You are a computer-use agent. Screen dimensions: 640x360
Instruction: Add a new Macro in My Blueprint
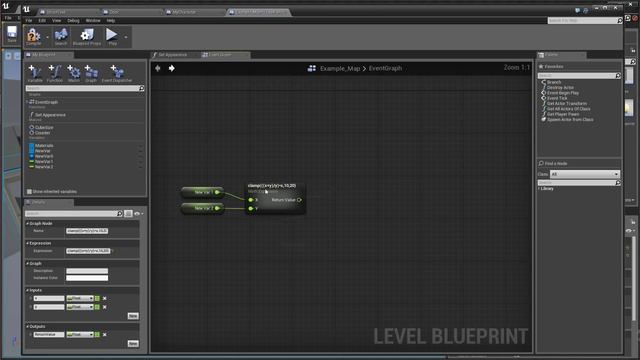pyautogui.click(x=74, y=73)
